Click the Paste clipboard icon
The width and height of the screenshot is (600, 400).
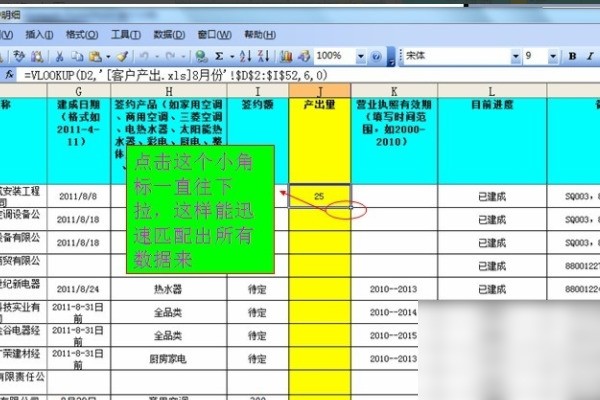click(x=95, y=57)
